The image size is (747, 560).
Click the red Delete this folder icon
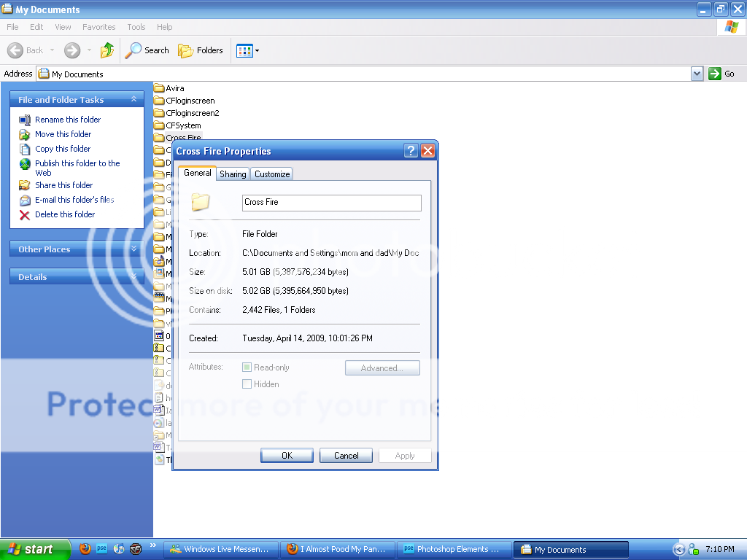point(25,214)
